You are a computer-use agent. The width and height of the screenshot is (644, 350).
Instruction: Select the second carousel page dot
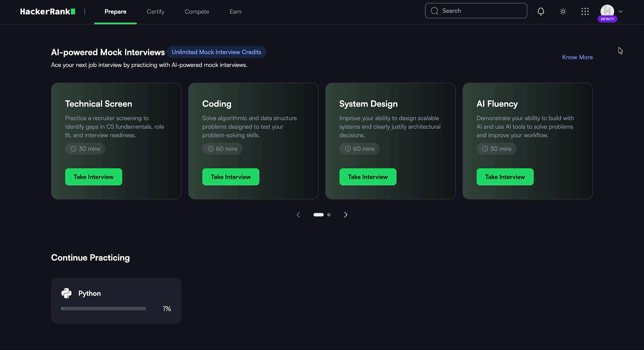pos(329,215)
